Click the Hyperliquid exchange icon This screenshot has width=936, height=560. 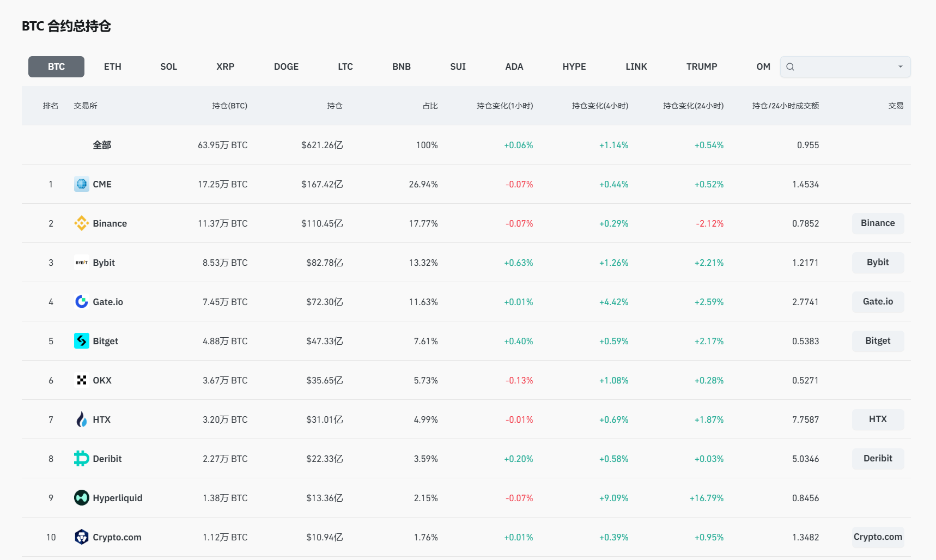pos(81,498)
